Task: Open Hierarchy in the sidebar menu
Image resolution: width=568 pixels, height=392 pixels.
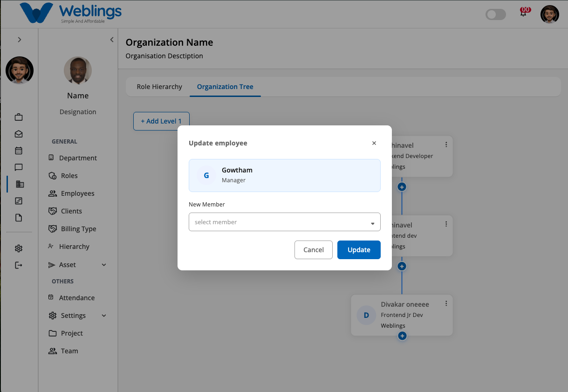Action: click(68, 247)
